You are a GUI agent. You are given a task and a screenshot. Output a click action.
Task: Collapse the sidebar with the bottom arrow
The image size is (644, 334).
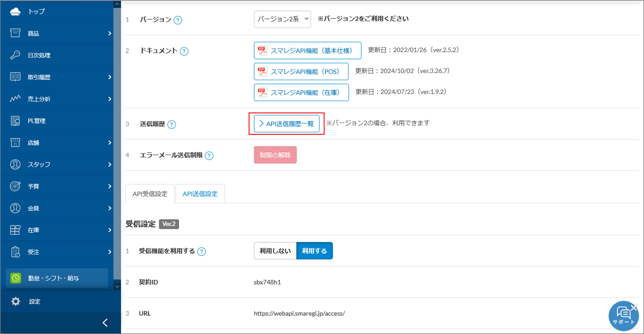(x=105, y=323)
